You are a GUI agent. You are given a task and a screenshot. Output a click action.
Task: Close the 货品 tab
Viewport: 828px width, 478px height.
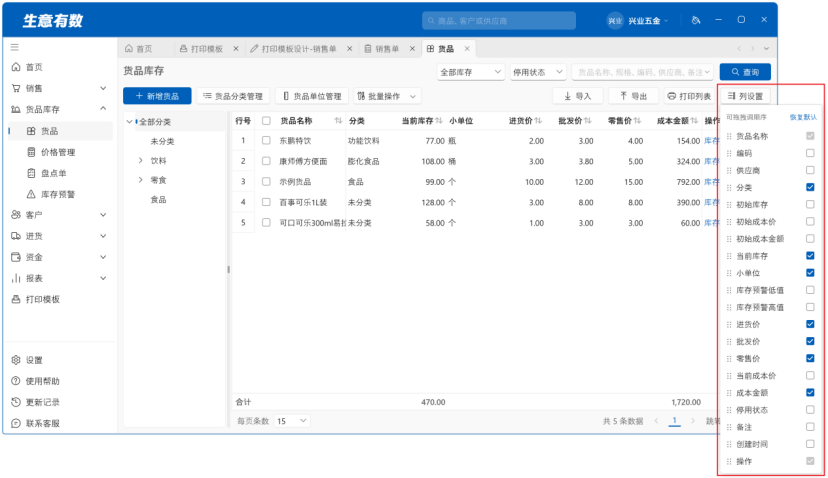click(467, 49)
